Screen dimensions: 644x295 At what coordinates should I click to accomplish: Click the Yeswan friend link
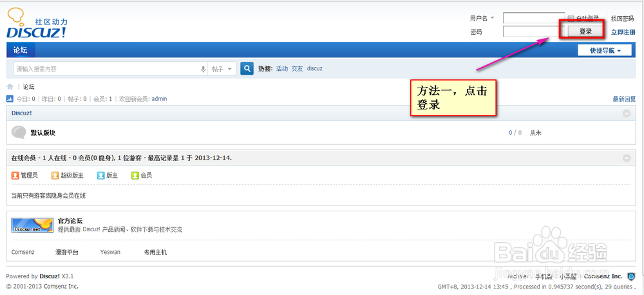pyautogui.click(x=110, y=252)
